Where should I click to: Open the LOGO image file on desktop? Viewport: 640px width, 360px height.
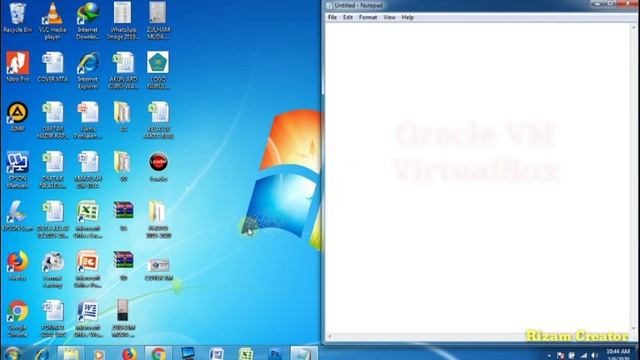pos(158,70)
